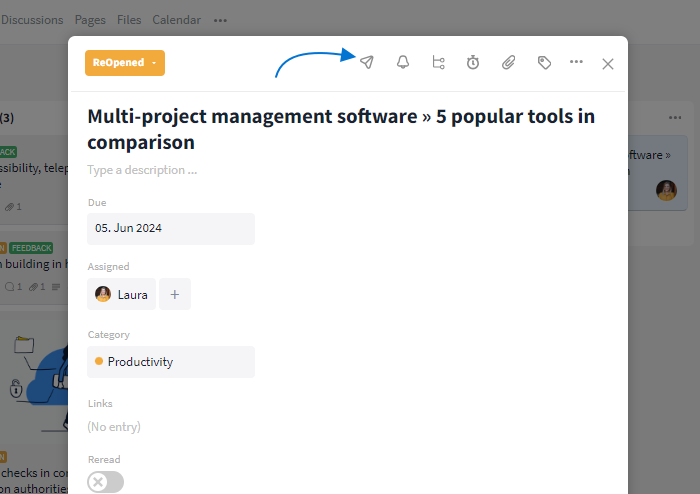Add another assignee with plus button
Viewport: 700px width, 494px height.
pos(175,294)
